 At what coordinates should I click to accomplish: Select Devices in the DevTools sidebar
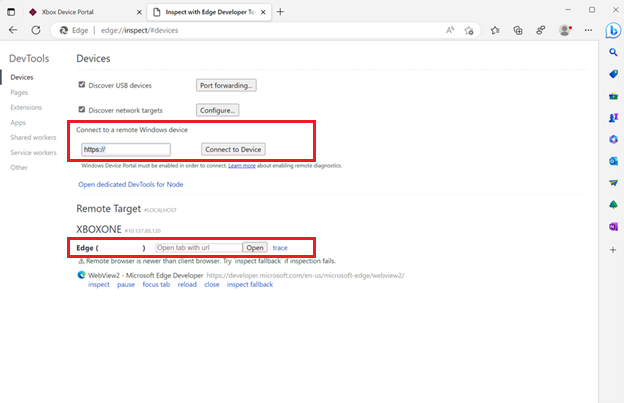[x=22, y=77]
